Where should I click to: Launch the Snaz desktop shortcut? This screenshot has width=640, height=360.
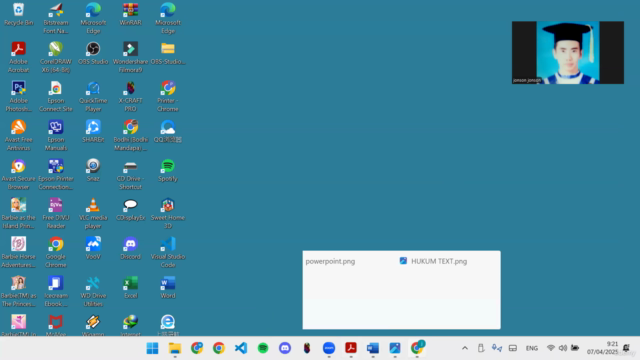93,170
